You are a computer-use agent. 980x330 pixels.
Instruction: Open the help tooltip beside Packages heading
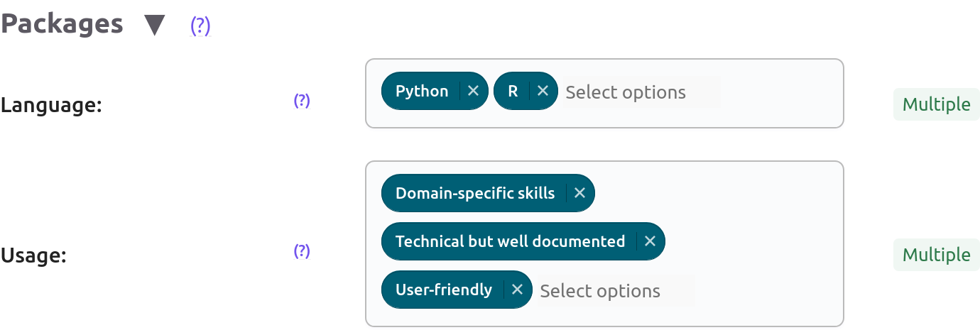pyautogui.click(x=200, y=26)
